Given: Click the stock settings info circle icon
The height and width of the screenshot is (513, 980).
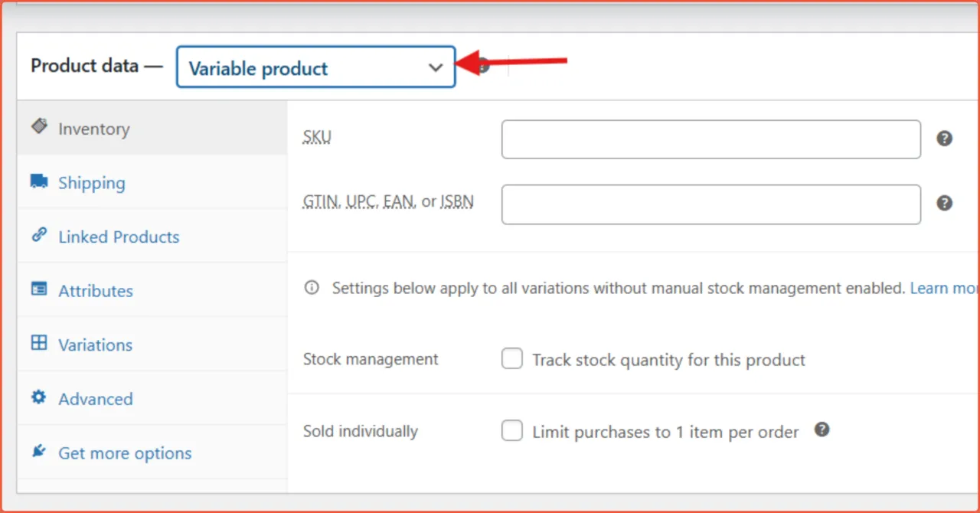Looking at the screenshot, I should point(311,287).
